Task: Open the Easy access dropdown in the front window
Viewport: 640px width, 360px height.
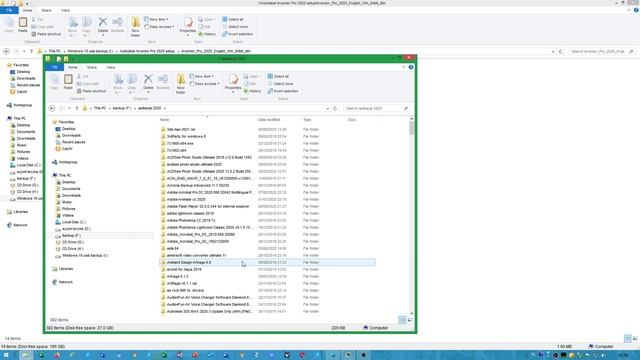Action: point(204,84)
